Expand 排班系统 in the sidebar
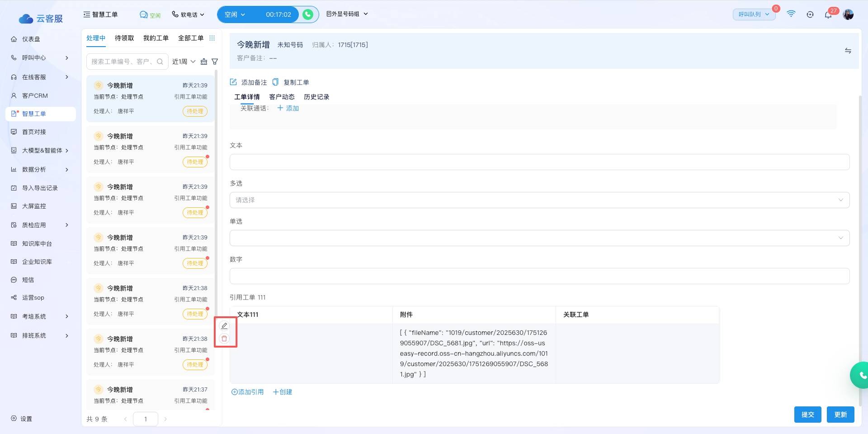868x434 pixels. point(40,335)
